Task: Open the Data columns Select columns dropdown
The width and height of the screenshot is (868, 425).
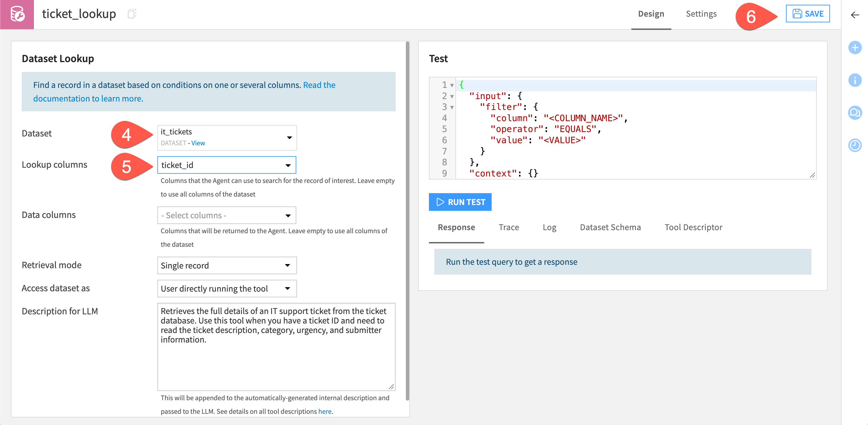Action: pyautogui.click(x=227, y=215)
